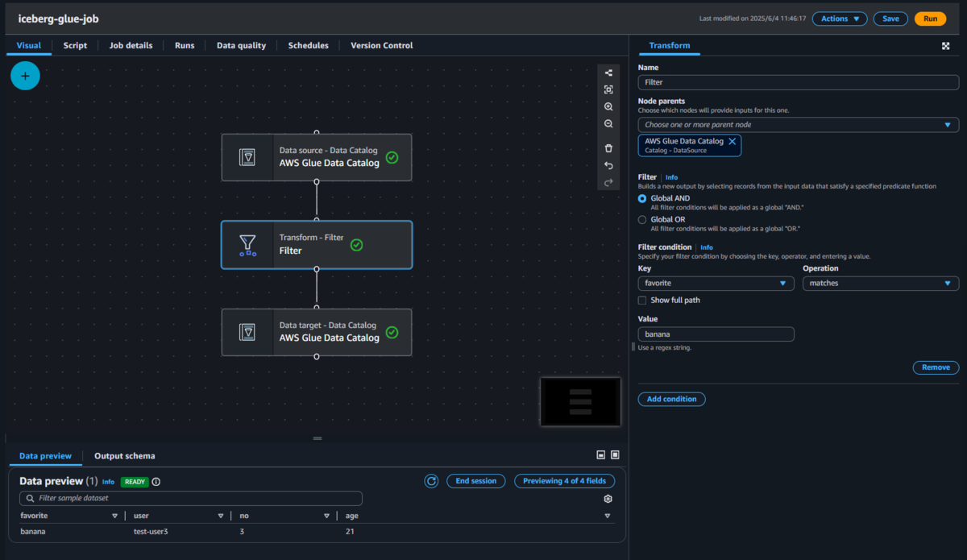
Task: Sort by the user column arrow
Action: pos(221,516)
